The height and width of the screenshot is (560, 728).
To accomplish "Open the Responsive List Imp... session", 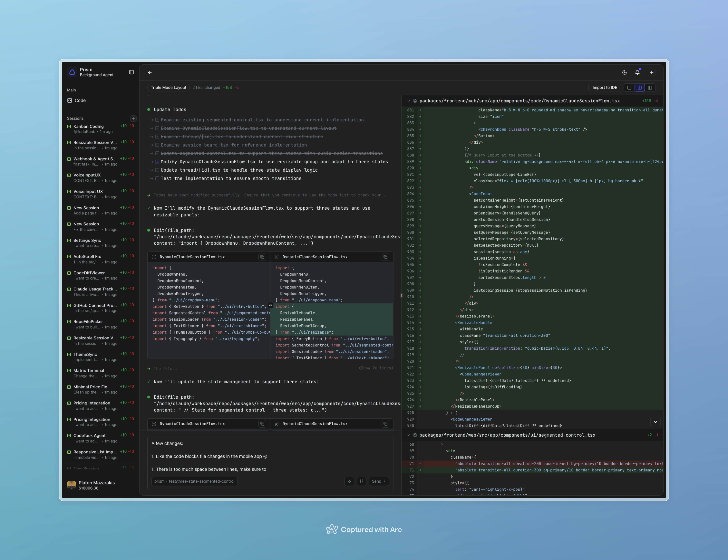I will coord(101,454).
